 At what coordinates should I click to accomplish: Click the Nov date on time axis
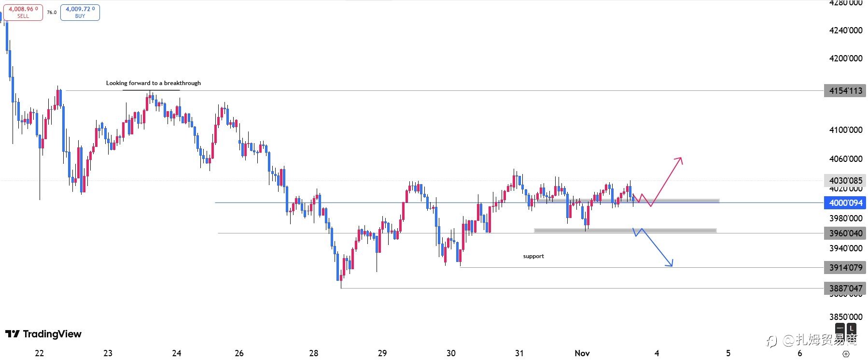pos(582,353)
